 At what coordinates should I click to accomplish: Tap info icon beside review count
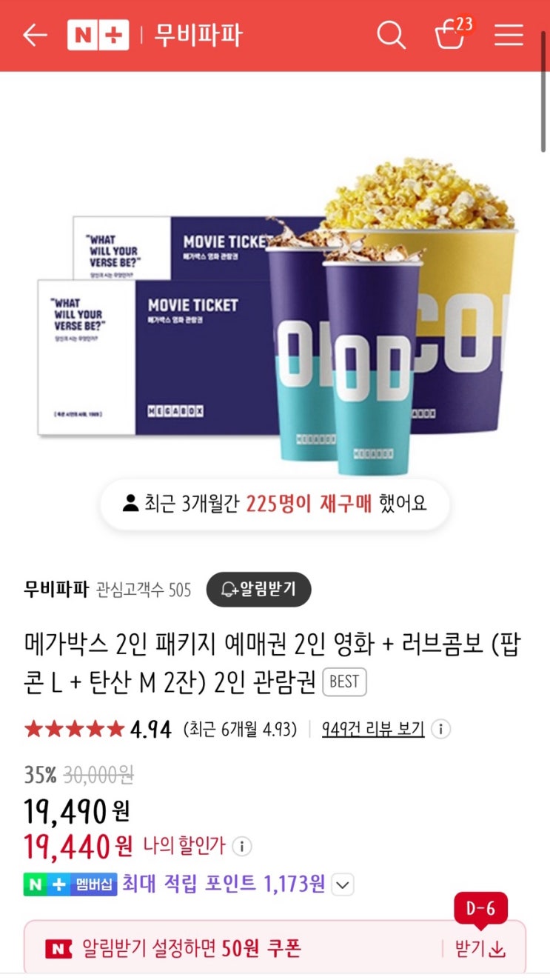coord(440,729)
